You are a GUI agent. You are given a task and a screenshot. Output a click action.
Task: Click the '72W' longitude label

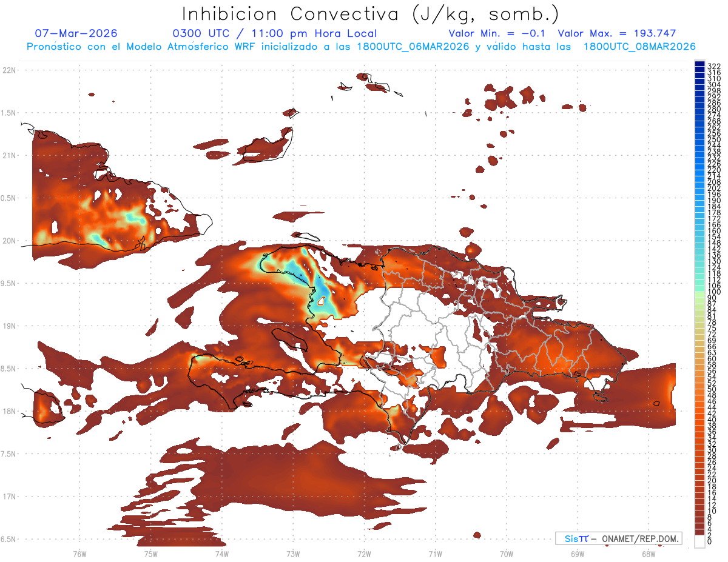[364, 554]
